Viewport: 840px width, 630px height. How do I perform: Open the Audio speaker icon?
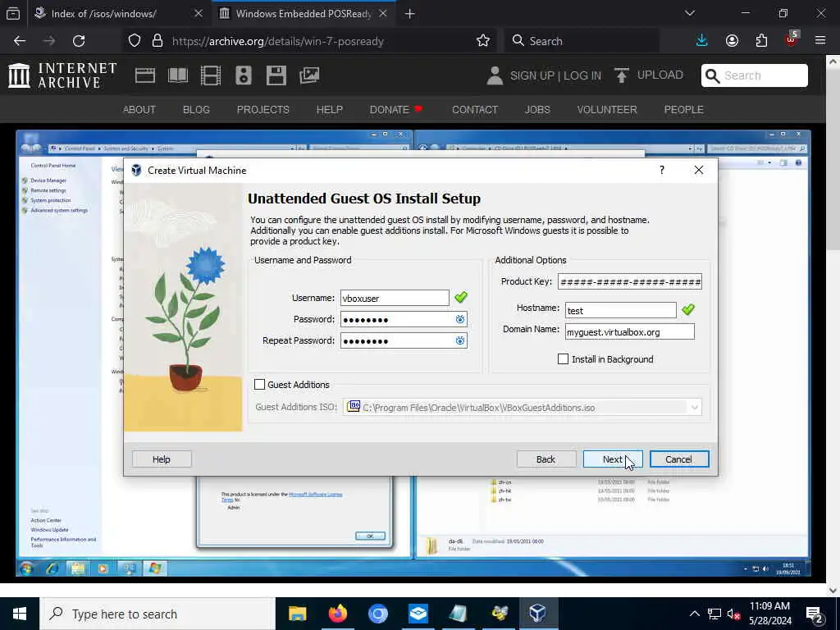243,75
